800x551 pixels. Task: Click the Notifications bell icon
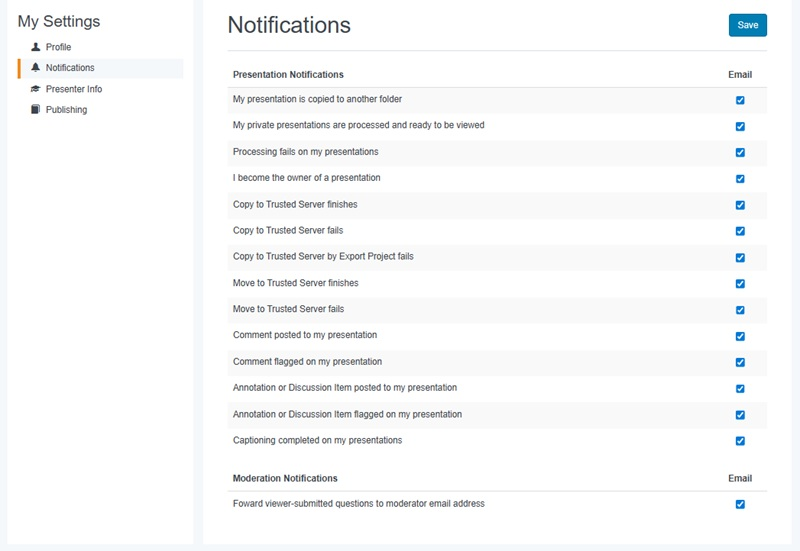coord(36,68)
